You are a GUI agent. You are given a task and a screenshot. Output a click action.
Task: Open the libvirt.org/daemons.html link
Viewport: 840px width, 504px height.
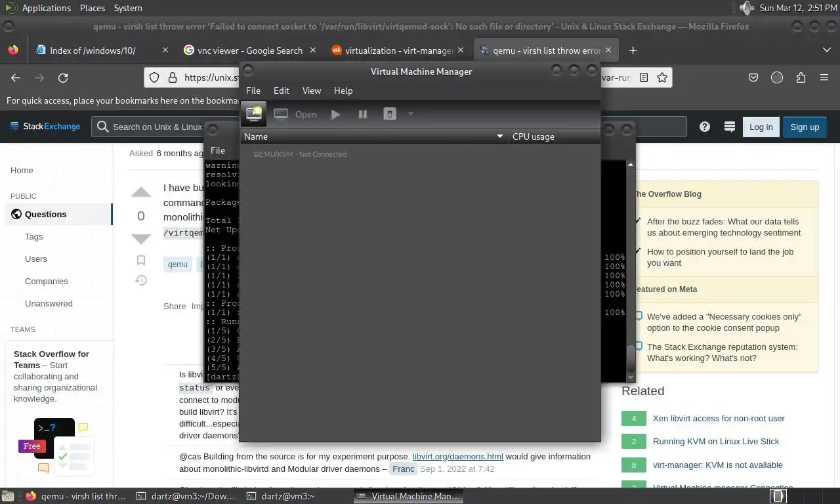coord(458,456)
